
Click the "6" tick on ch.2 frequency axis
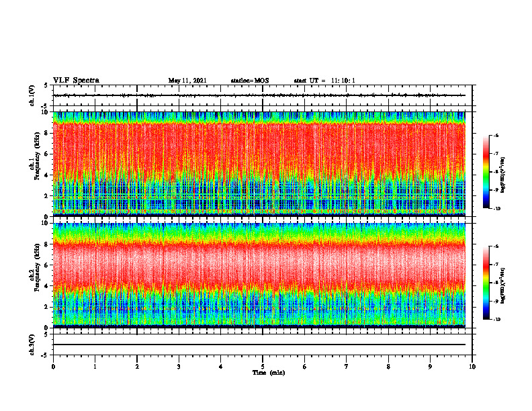pyautogui.click(x=47, y=265)
